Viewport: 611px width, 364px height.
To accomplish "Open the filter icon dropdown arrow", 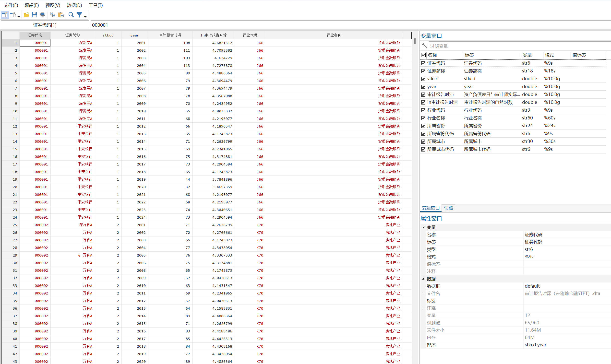I will click(85, 16).
